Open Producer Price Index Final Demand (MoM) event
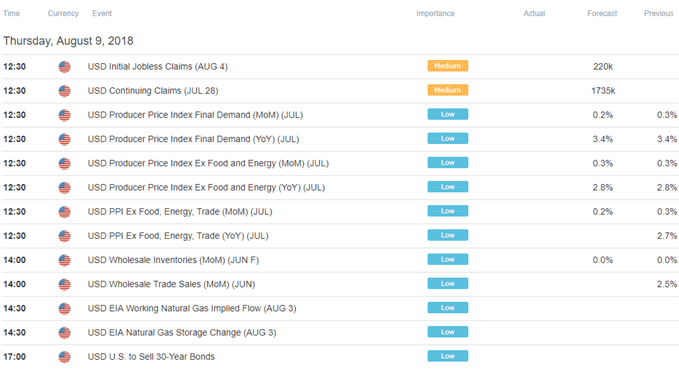 pos(195,115)
